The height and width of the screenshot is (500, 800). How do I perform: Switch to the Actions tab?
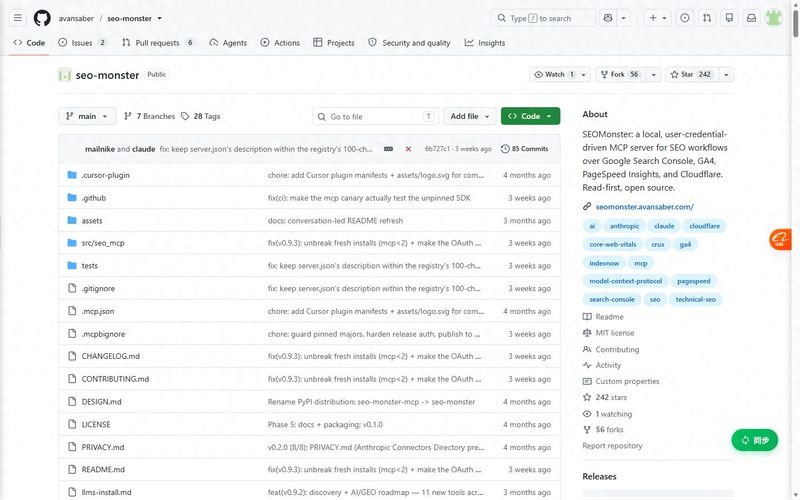click(280, 43)
